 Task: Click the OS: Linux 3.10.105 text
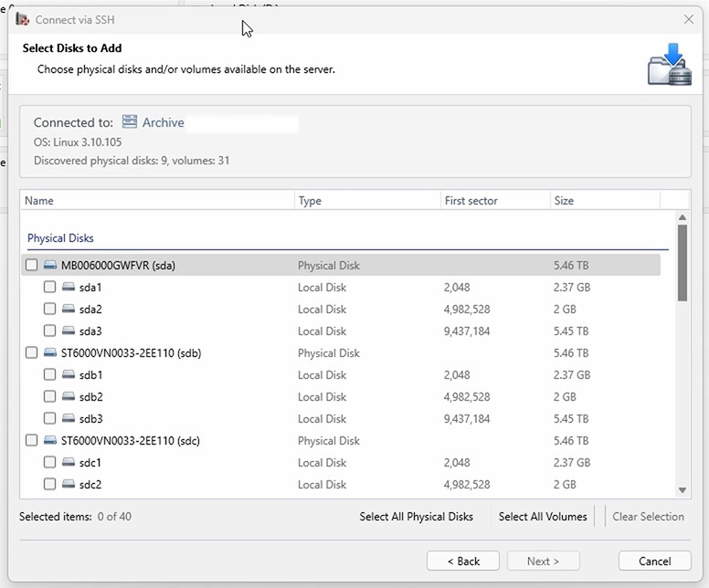pos(78,142)
